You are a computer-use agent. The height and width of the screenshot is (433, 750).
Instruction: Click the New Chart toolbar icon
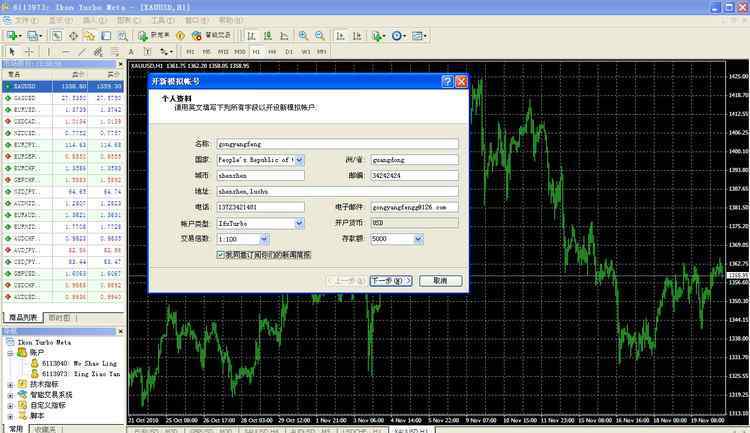[x=12, y=36]
